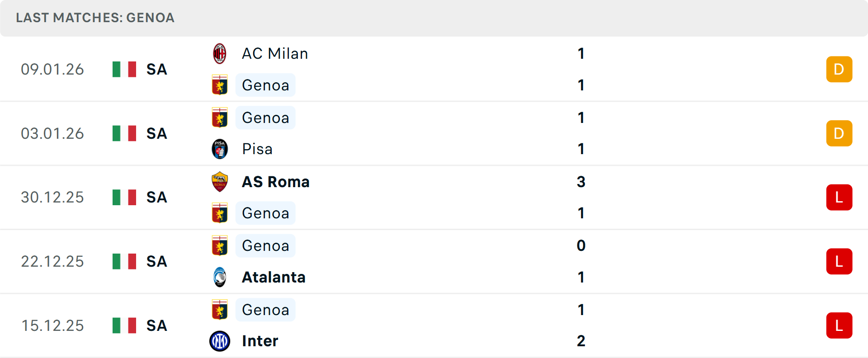Click the AC Milan club crest
This screenshot has width=868, height=358.
click(220, 54)
